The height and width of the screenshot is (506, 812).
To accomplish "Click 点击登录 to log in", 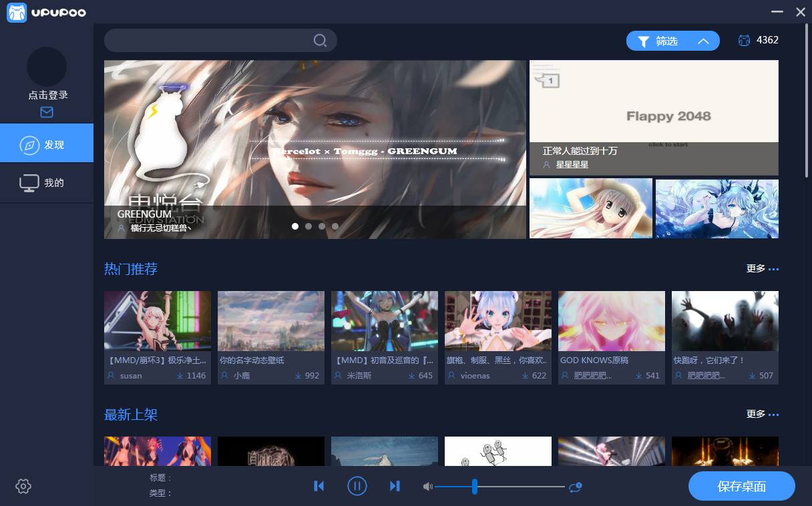I will tap(47, 95).
